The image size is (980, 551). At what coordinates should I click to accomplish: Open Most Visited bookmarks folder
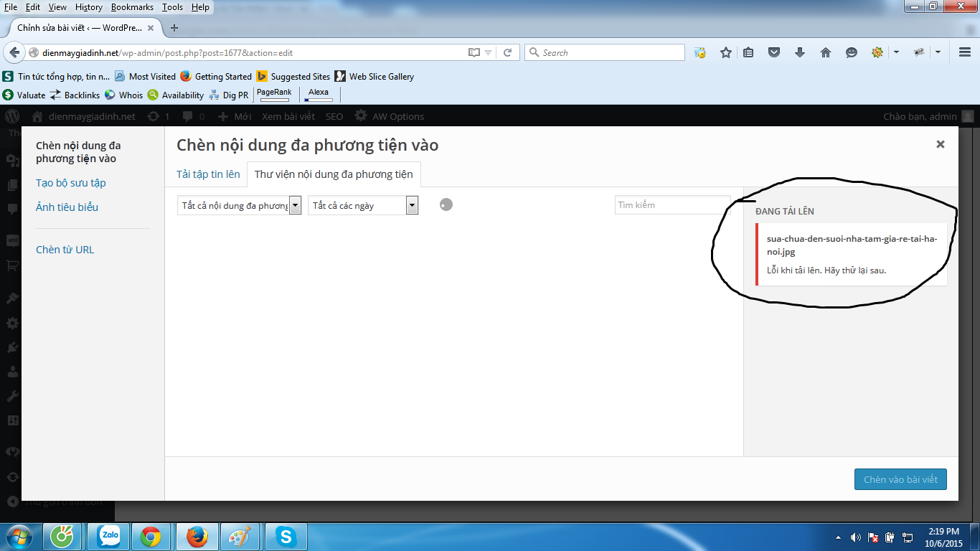[145, 76]
